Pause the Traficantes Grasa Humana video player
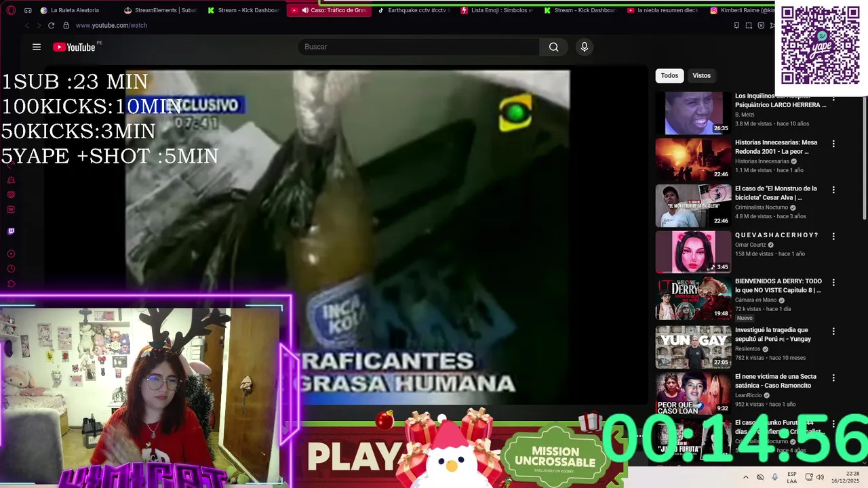 347,237
